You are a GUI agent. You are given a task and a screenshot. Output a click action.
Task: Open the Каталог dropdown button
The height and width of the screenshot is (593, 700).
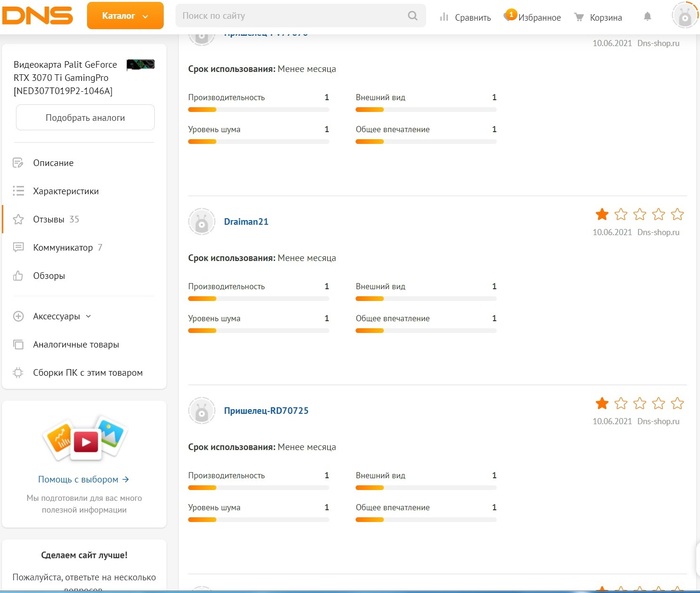click(125, 16)
